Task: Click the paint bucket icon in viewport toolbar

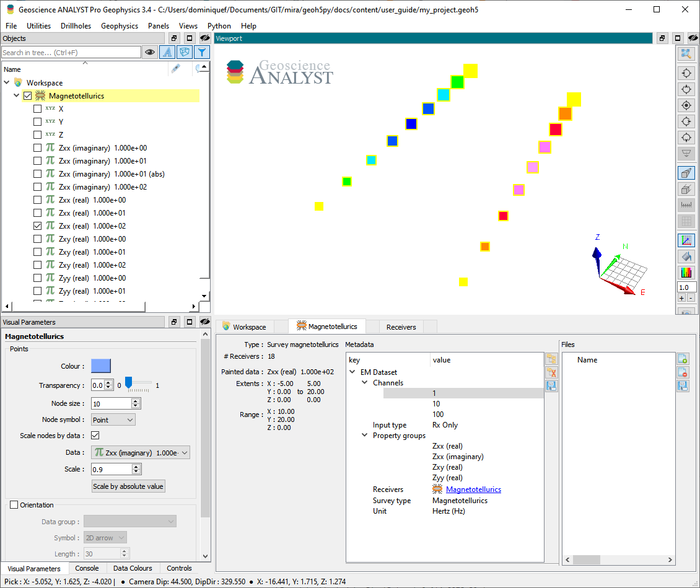Action: [x=686, y=257]
